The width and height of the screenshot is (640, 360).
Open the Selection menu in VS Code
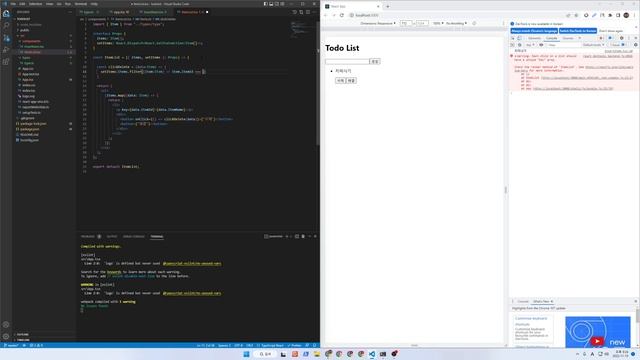click(35, 4)
